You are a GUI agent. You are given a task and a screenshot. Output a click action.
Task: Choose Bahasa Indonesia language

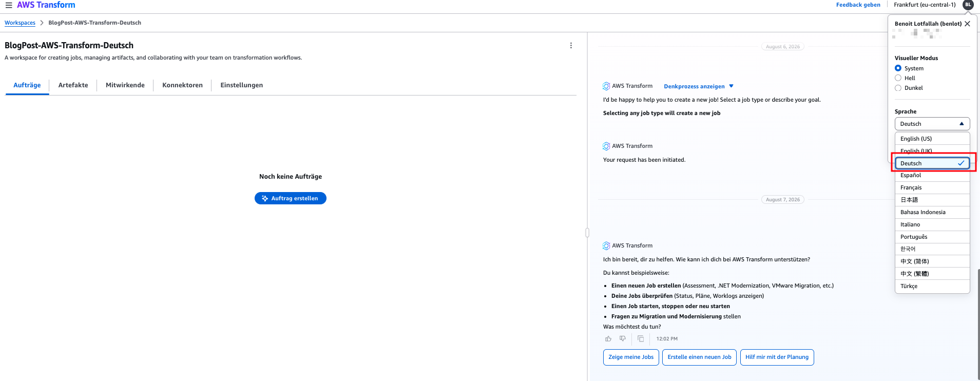[932, 213]
